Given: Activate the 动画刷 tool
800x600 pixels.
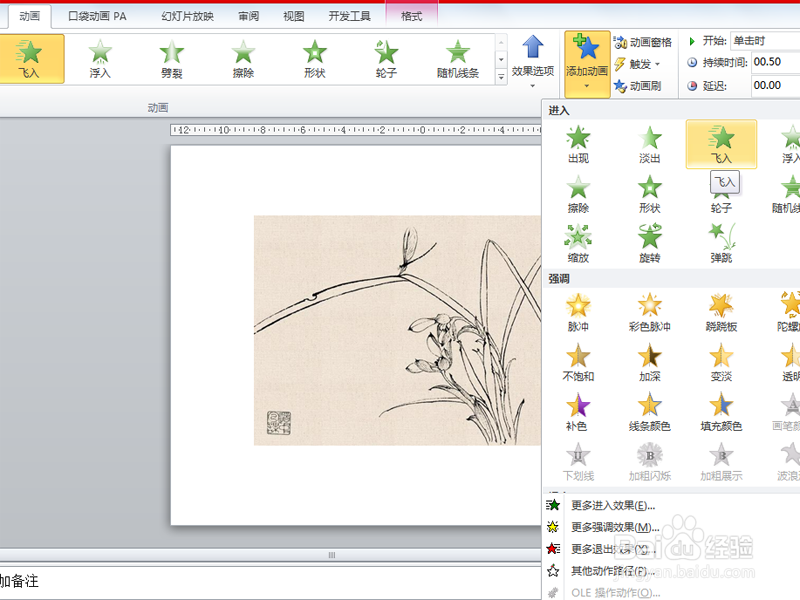Looking at the screenshot, I should (x=638, y=86).
